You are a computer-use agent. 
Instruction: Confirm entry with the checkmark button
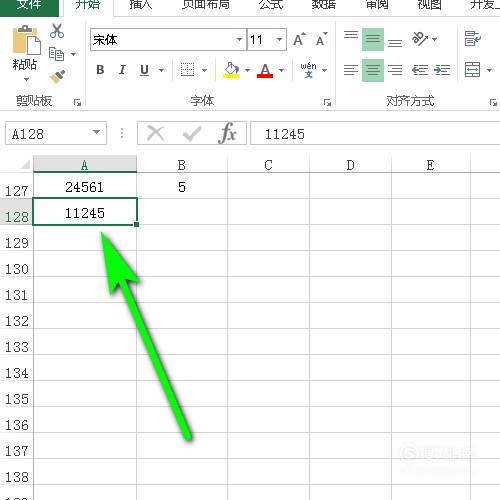click(x=192, y=134)
